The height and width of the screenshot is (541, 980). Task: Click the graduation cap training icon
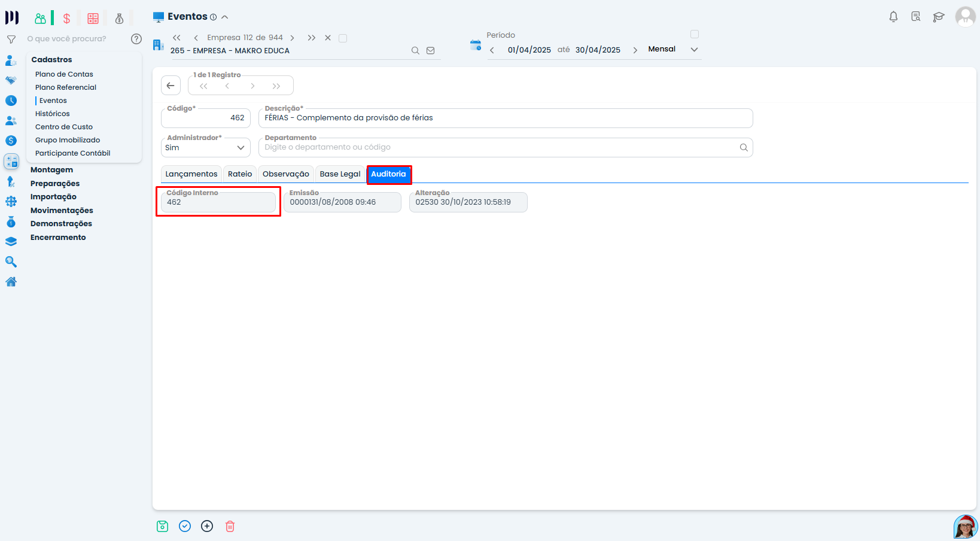[939, 17]
